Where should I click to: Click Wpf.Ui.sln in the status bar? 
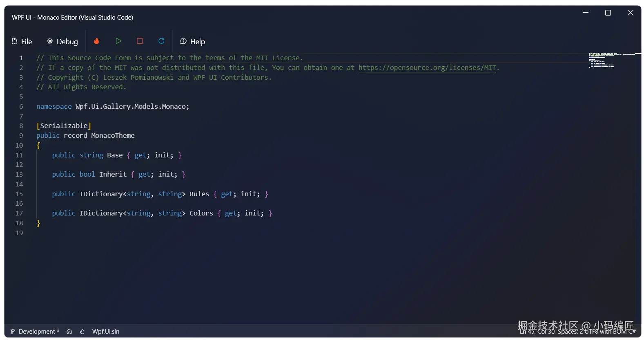pyautogui.click(x=106, y=331)
